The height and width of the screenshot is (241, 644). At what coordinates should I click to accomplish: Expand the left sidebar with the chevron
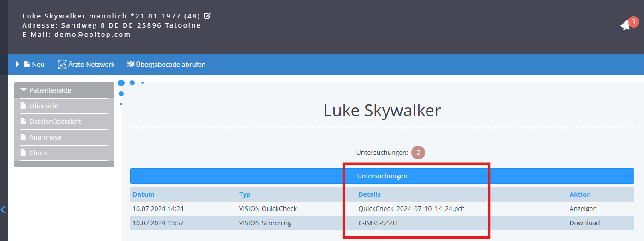4,210
